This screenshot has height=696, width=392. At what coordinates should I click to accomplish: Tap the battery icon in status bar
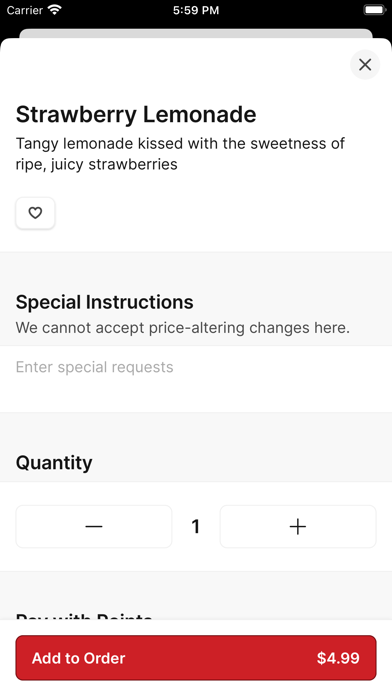375,10
